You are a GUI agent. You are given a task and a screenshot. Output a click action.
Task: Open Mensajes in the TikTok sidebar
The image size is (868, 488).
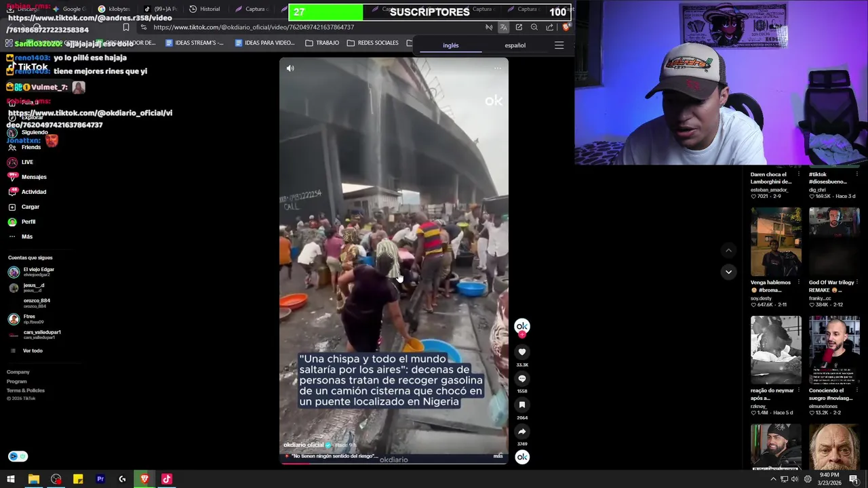[x=27, y=177]
